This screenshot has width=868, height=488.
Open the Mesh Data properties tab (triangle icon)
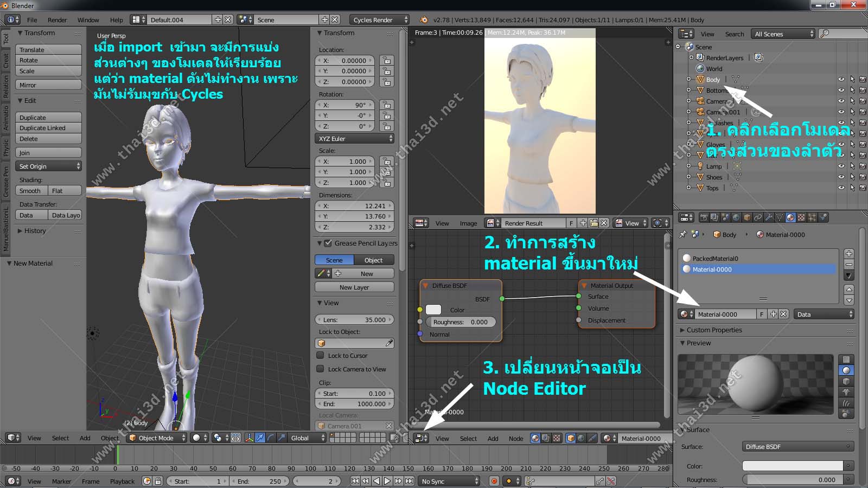click(780, 217)
